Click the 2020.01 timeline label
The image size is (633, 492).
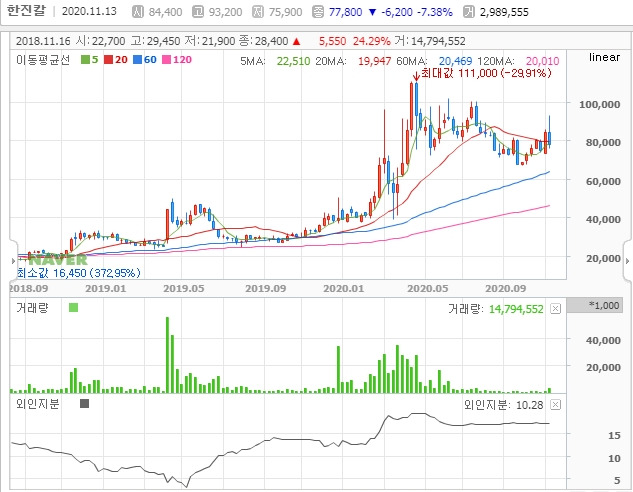[344, 289]
